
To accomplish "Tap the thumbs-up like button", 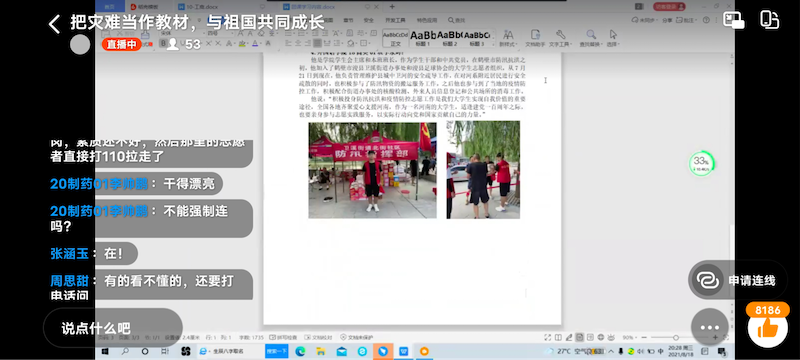I will click(767, 328).
